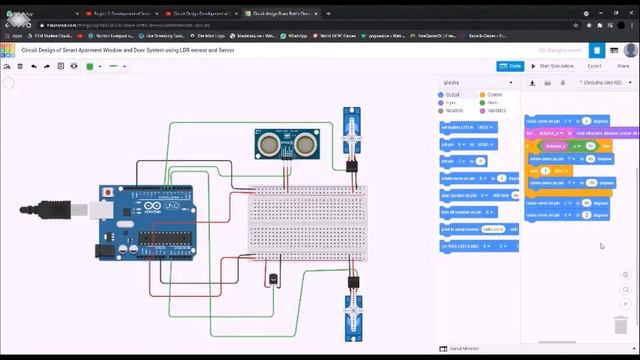Image resolution: width=640 pixels, height=360 pixels.
Task: Start the simulation
Action: pos(553,66)
